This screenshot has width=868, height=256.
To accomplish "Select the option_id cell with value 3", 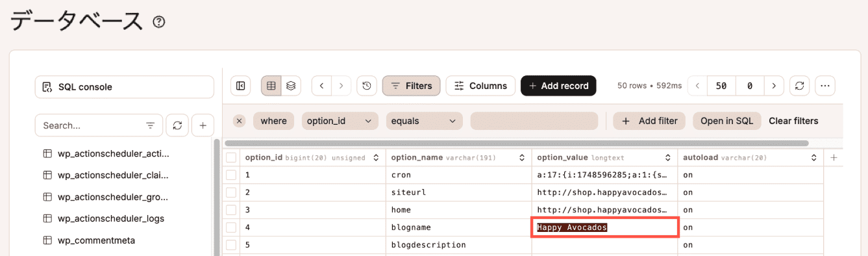I will (x=313, y=210).
